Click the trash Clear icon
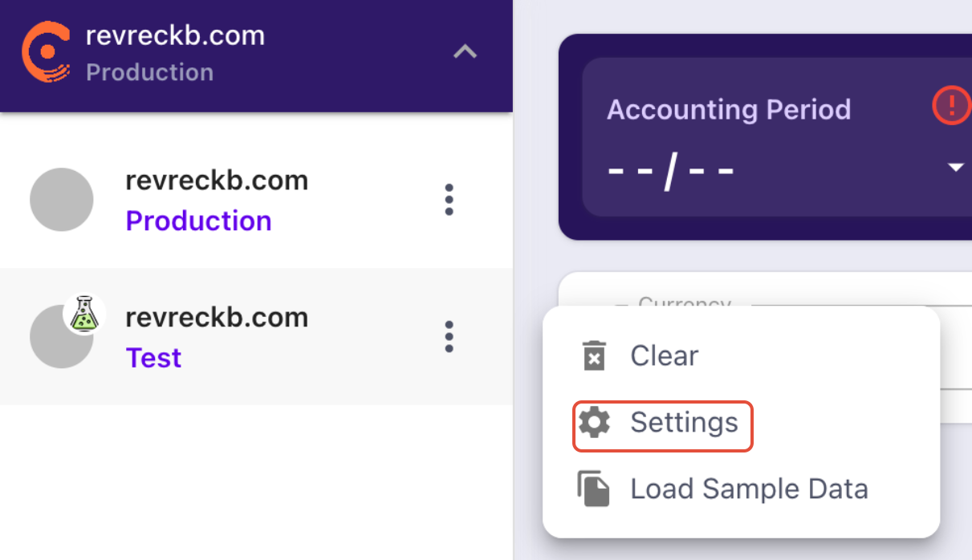972x560 pixels. 594,355
